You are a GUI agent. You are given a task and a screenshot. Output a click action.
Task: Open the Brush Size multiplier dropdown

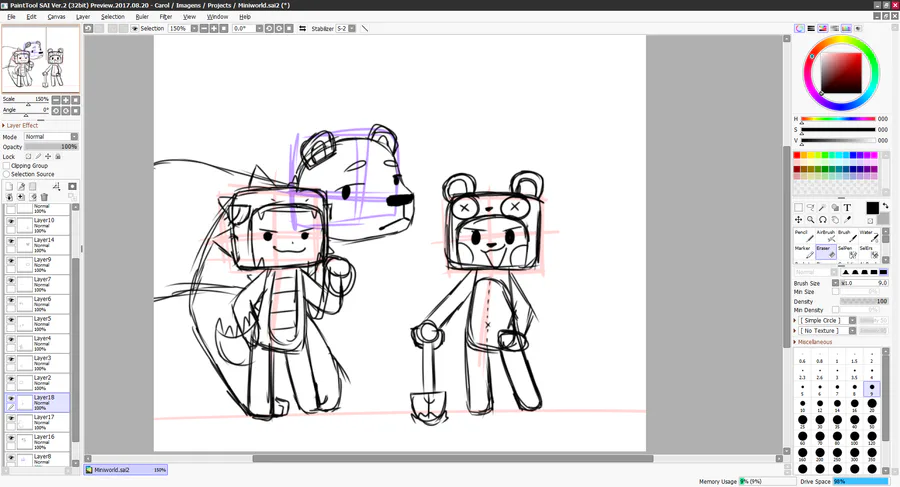[835, 283]
